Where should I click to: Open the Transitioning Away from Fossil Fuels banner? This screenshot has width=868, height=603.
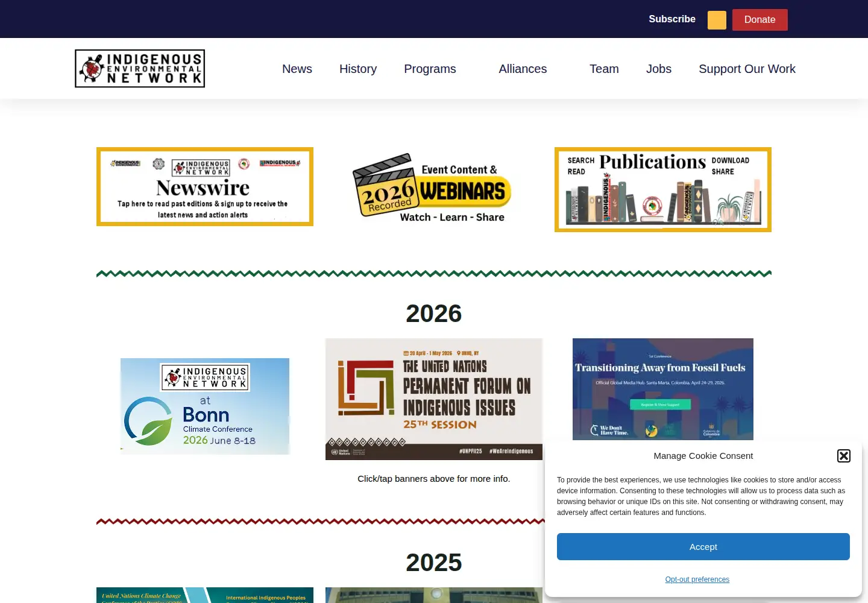[663, 389]
